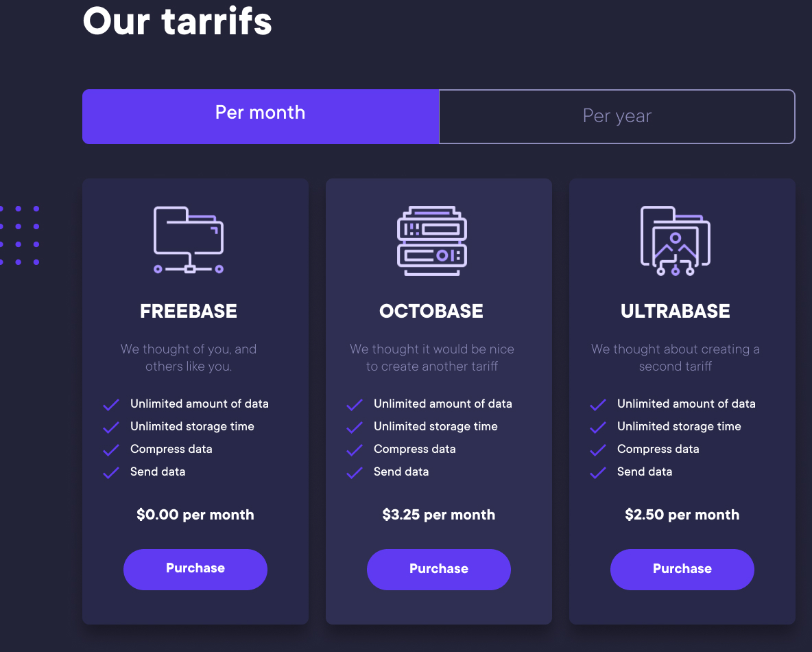Click the $2.50 per month price
The image size is (812, 652).
point(682,515)
